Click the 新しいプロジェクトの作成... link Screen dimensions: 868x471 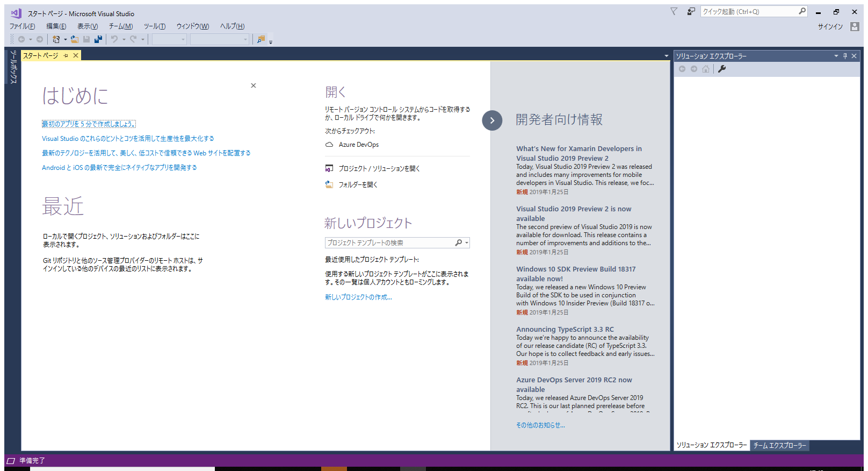358,297
